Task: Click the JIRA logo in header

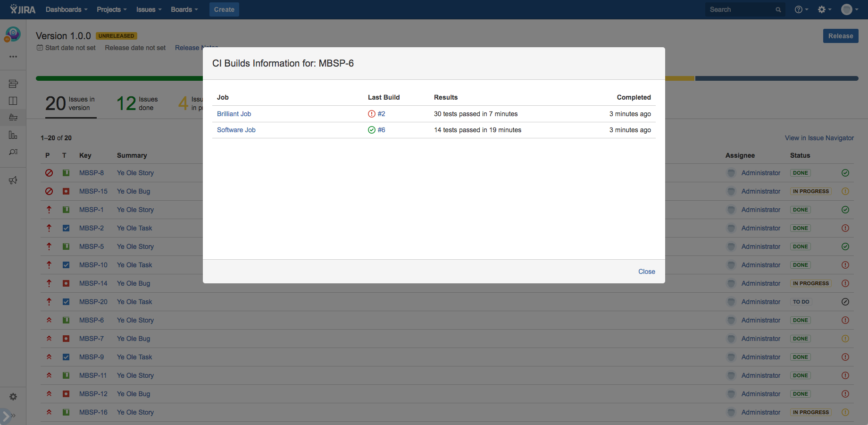Action: click(x=23, y=9)
